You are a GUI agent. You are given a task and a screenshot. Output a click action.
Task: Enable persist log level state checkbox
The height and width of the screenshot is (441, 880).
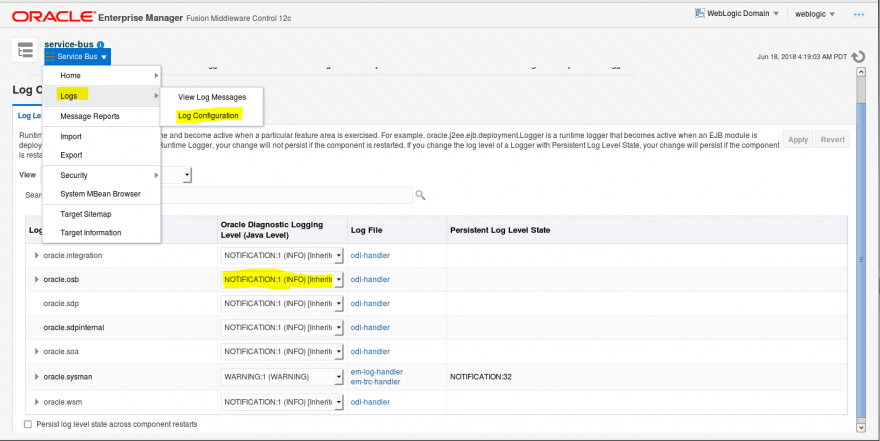coord(28,424)
